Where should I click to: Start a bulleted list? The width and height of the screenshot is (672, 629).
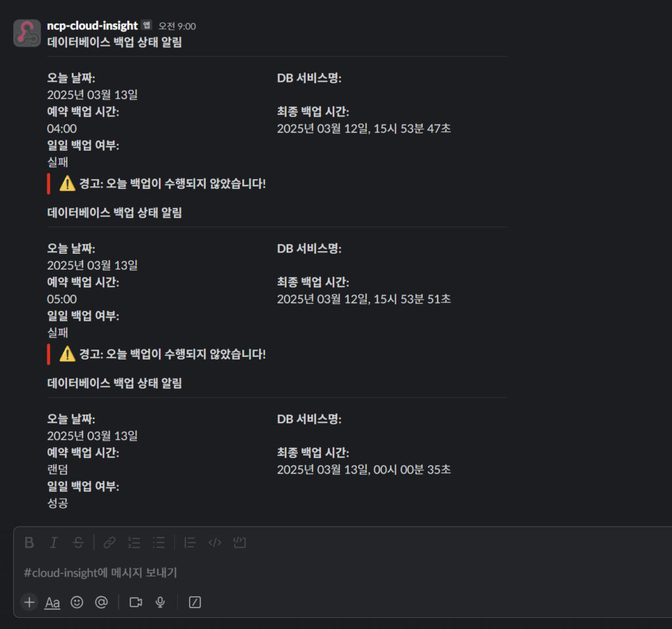[x=159, y=542]
